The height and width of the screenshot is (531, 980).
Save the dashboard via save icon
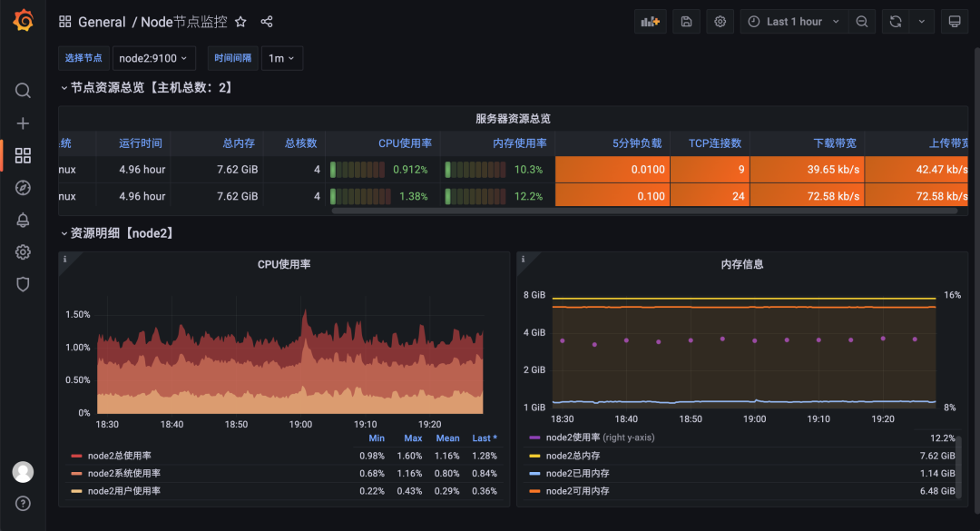(x=686, y=21)
